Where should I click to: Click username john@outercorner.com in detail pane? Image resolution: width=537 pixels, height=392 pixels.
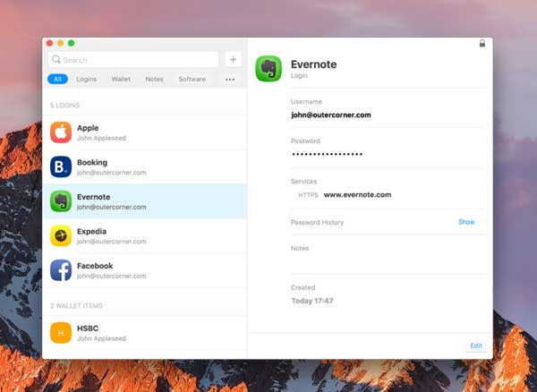click(331, 115)
